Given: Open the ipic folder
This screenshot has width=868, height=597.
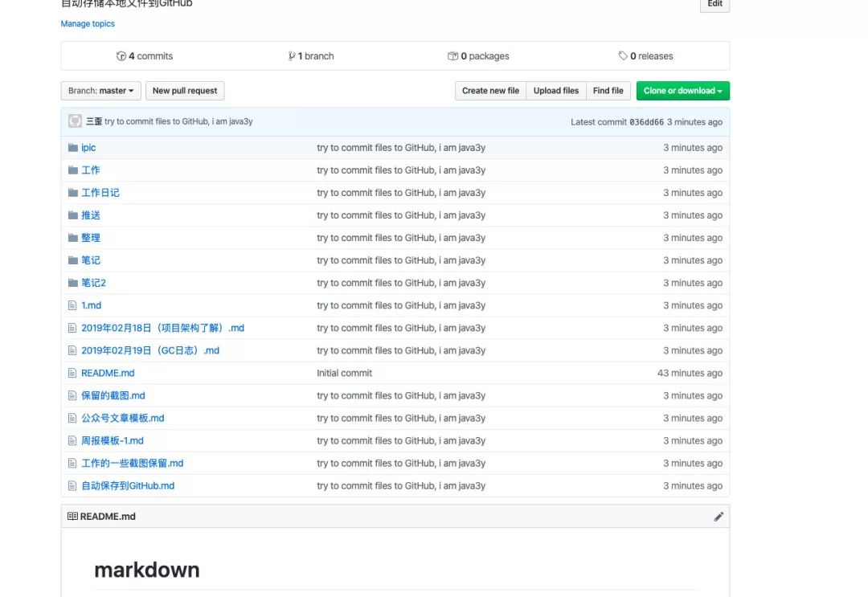Looking at the screenshot, I should tap(88, 148).
